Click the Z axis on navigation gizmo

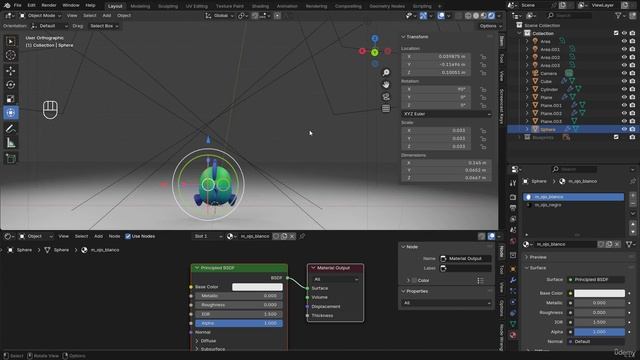click(375, 39)
